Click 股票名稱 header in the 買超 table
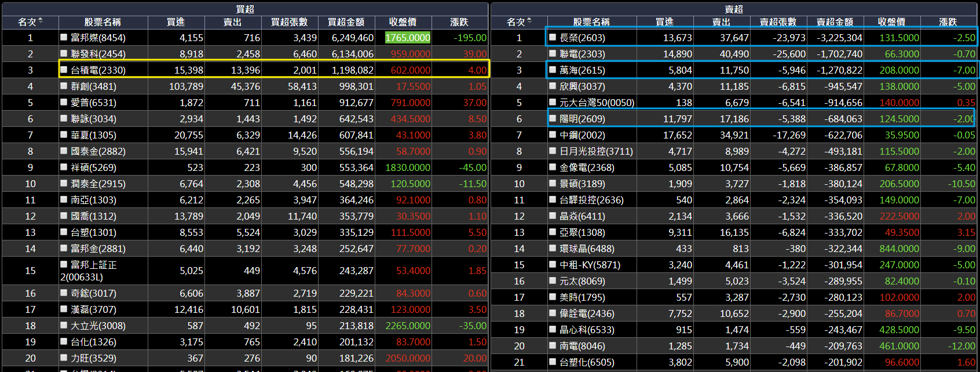980x372 pixels. (103, 22)
